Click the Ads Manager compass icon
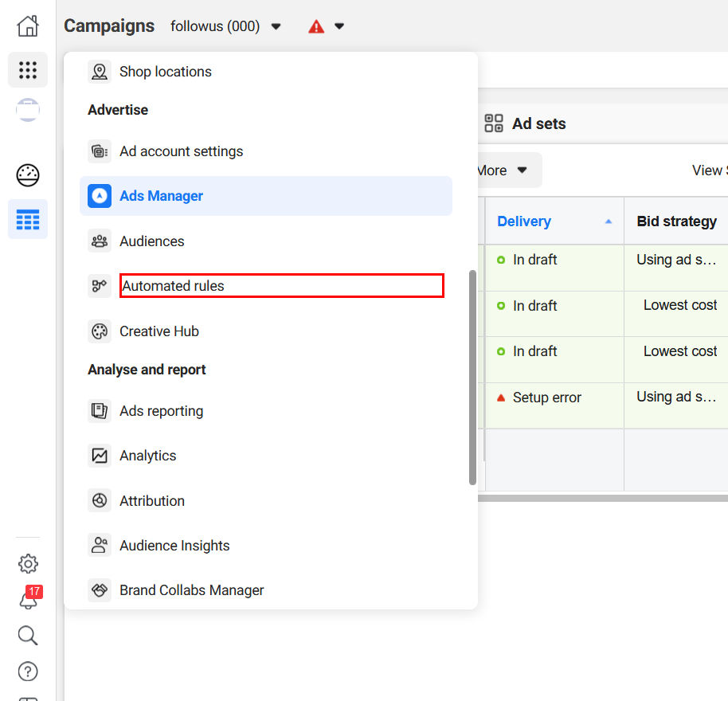Screen dimensions: 728x701 coord(100,196)
